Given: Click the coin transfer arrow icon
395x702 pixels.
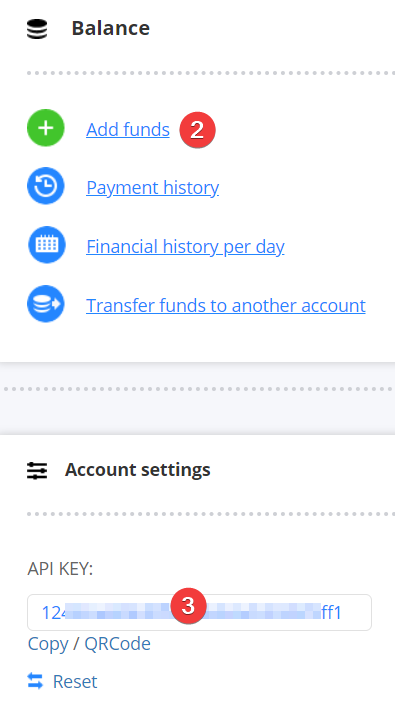Looking at the screenshot, I should click(x=46, y=304).
